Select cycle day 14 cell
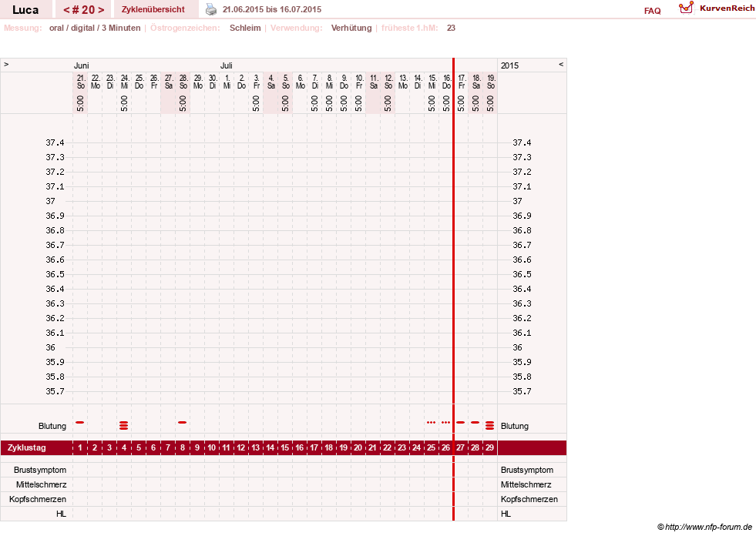This screenshot has height=536, width=756. coord(270,447)
